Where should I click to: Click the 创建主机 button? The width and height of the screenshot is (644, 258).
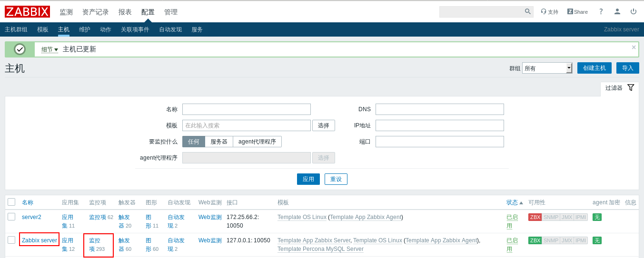tap(594, 68)
